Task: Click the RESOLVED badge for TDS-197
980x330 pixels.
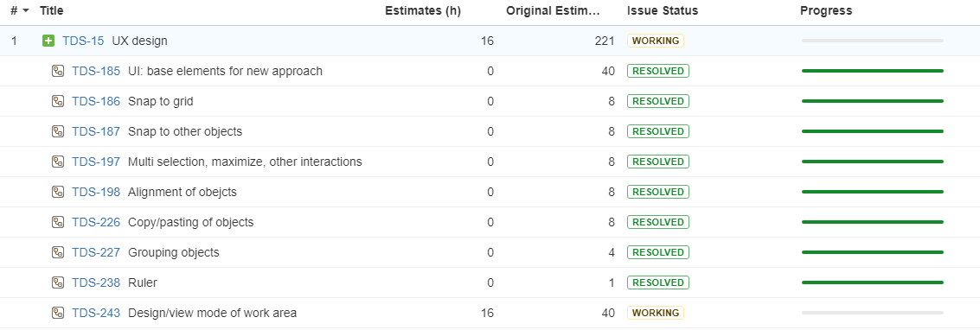Action: tap(658, 162)
